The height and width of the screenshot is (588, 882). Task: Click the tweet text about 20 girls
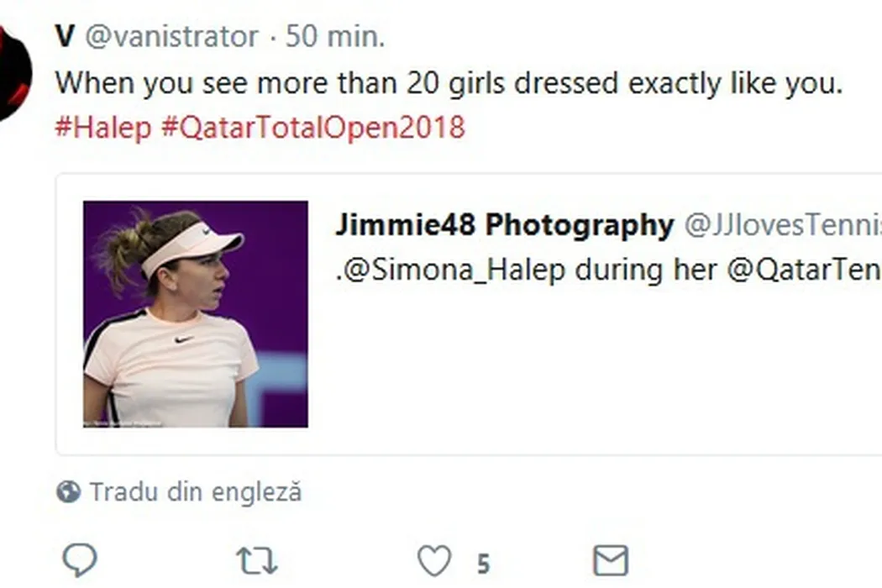click(449, 83)
